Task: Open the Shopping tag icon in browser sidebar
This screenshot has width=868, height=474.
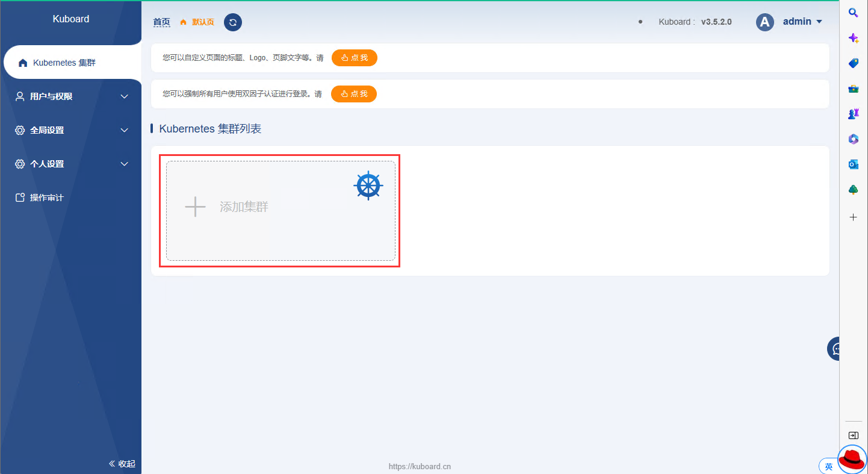Action: tap(854, 63)
